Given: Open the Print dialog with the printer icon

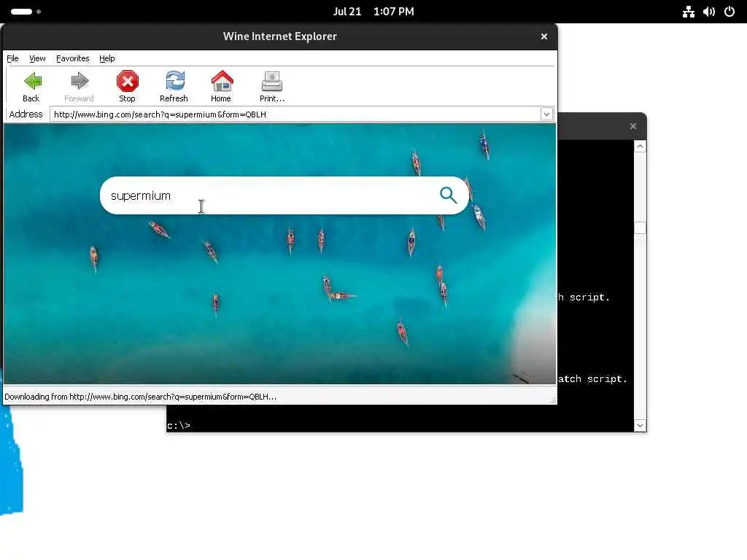Looking at the screenshot, I should [x=272, y=87].
